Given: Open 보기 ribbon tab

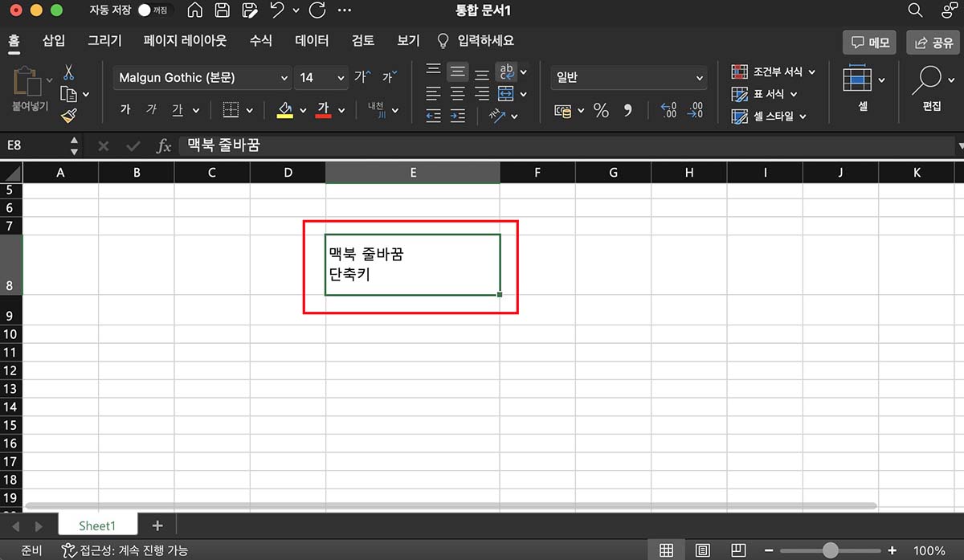Looking at the screenshot, I should point(408,40).
